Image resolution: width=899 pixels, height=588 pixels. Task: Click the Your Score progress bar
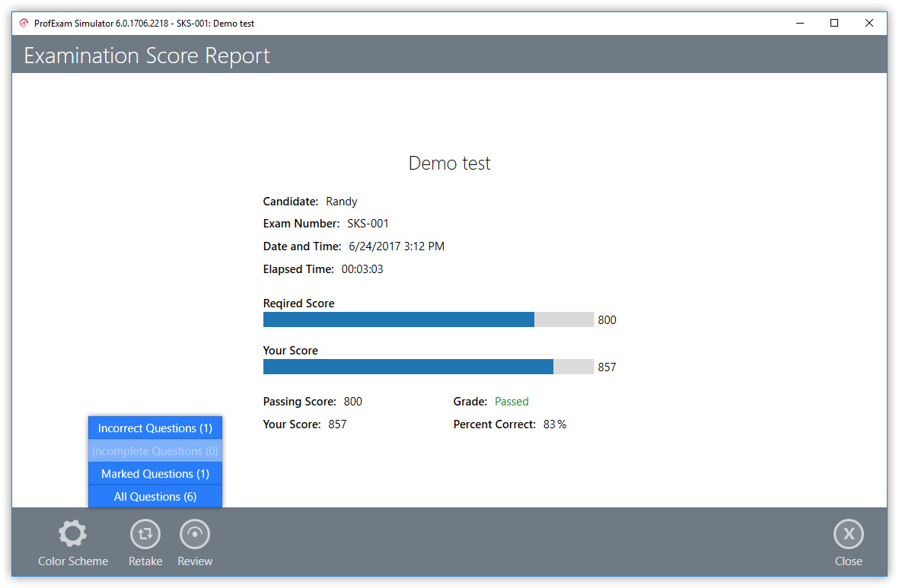pos(428,367)
